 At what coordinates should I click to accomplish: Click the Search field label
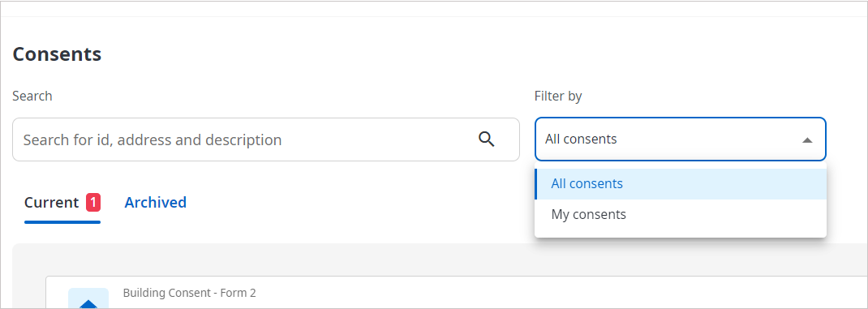coord(32,96)
